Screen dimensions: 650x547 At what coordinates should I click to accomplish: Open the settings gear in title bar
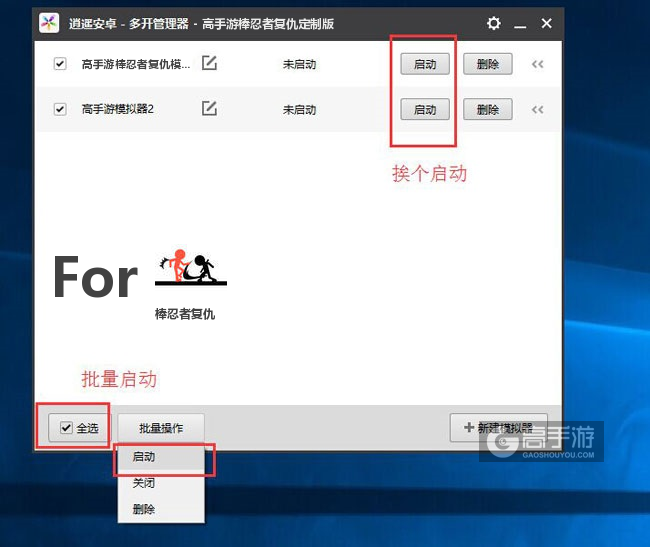pos(493,23)
